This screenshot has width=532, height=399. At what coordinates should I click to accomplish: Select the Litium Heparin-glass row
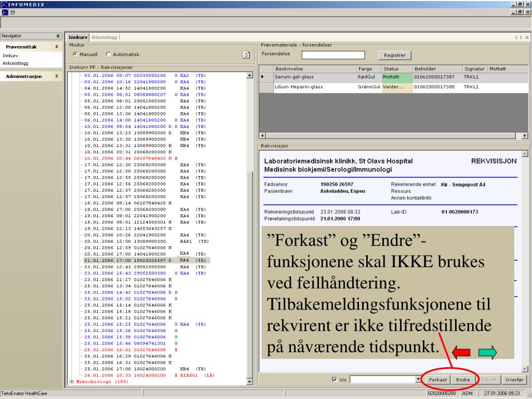coord(394,87)
